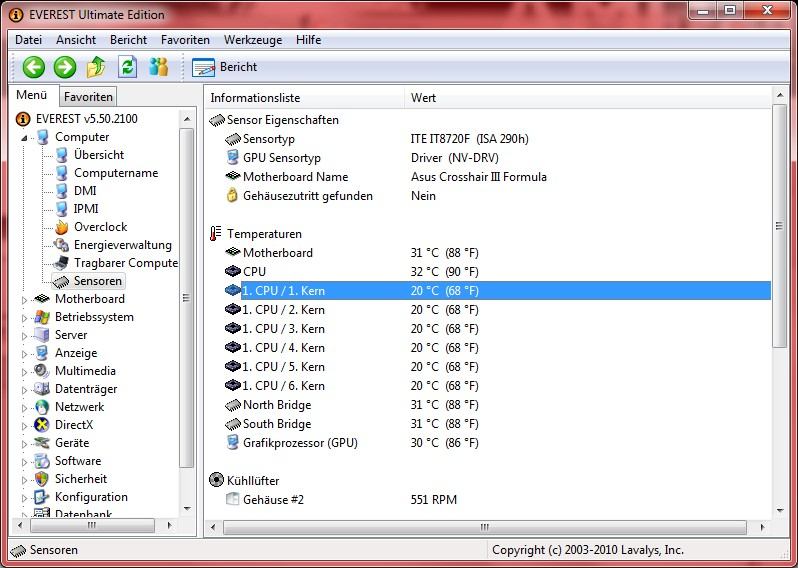Click the main list scroll-down arrow

click(x=780, y=510)
